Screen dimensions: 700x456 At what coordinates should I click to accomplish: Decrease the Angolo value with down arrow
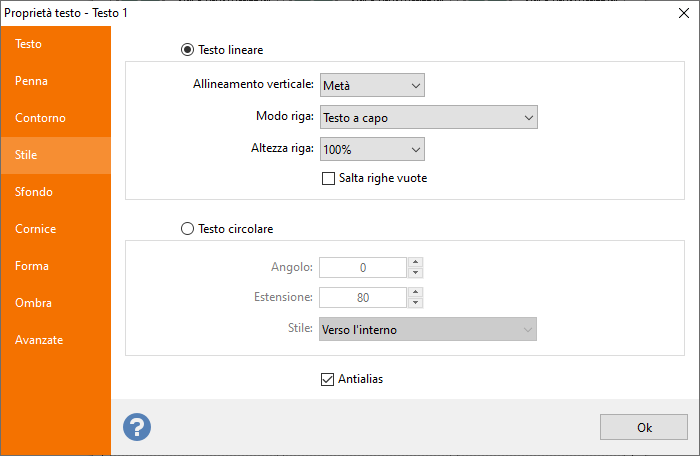tap(416, 272)
